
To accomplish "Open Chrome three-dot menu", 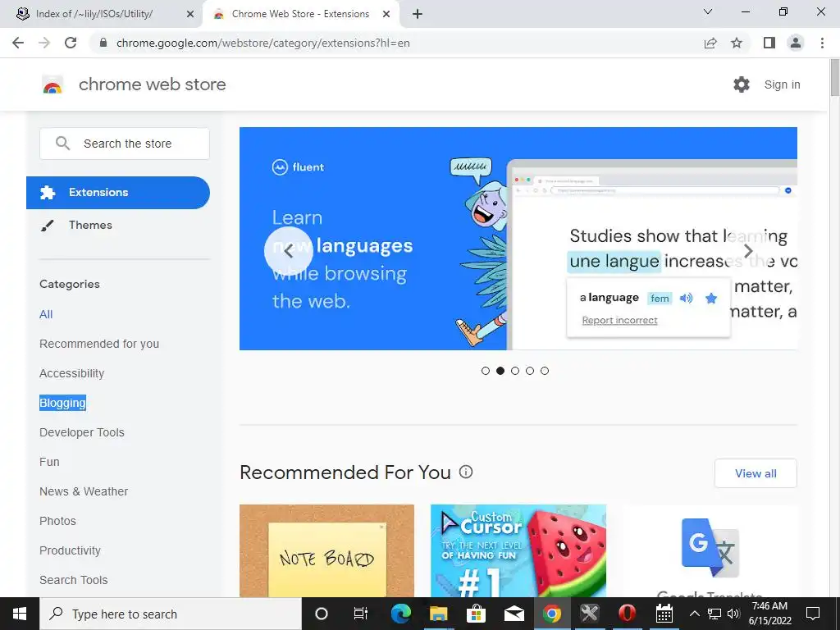I will [x=822, y=43].
